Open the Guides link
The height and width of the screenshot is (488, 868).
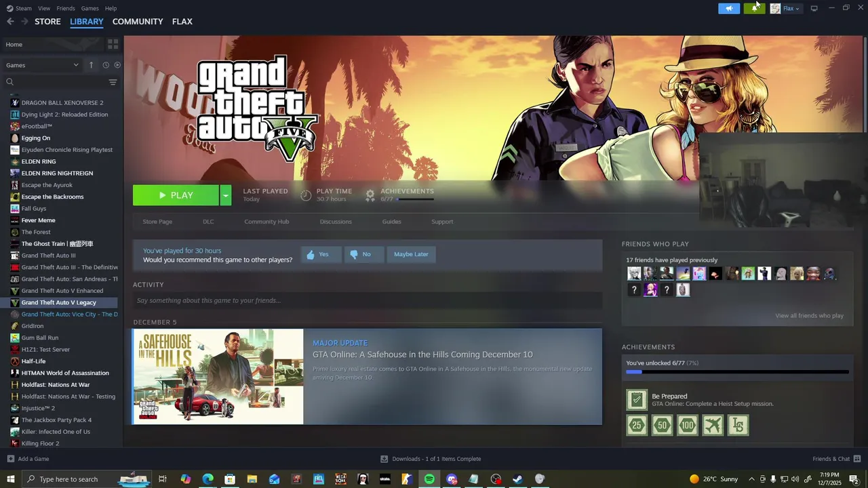coord(391,222)
